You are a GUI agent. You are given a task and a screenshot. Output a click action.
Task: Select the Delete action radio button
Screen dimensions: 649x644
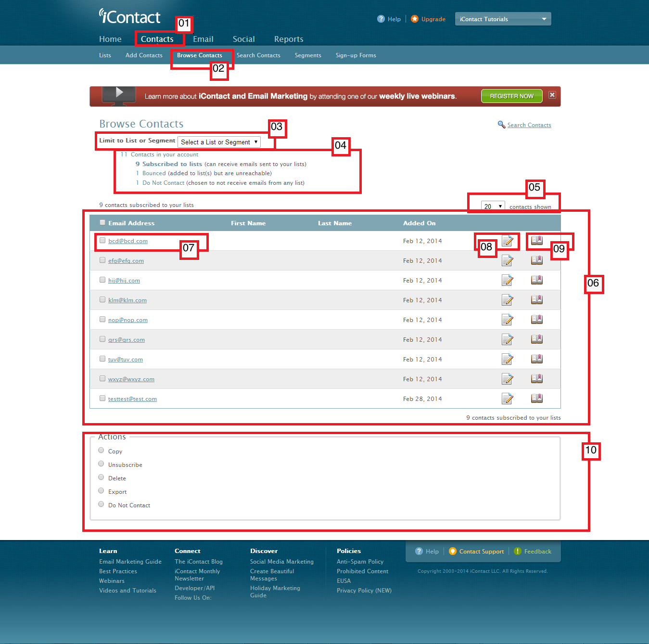101,477
